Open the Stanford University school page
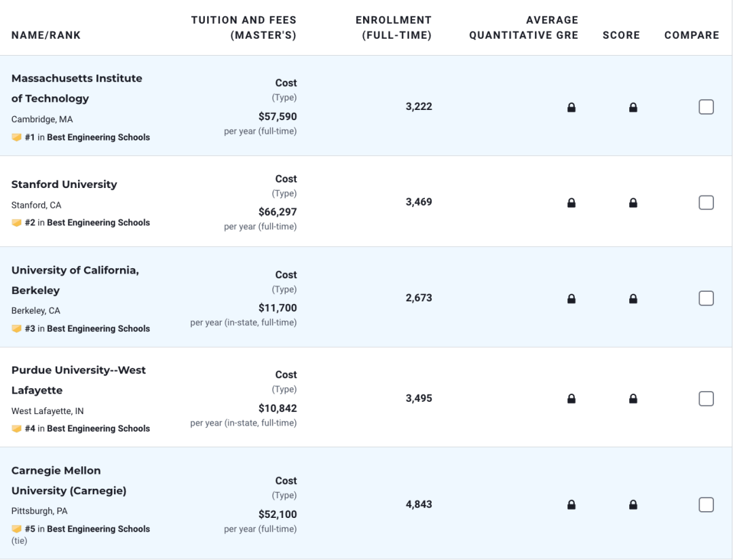Image resolution: width=733 pixels, height=560 pixels. coord(64,184)
